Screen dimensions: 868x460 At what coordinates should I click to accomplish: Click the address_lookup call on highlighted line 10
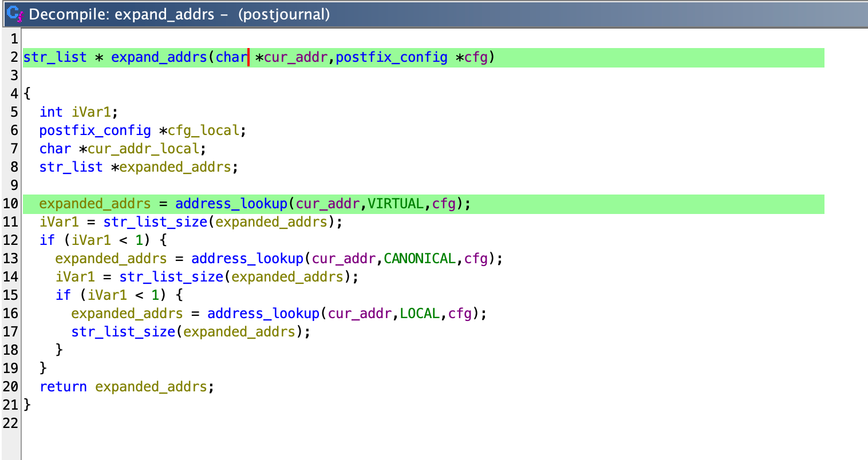231,204
